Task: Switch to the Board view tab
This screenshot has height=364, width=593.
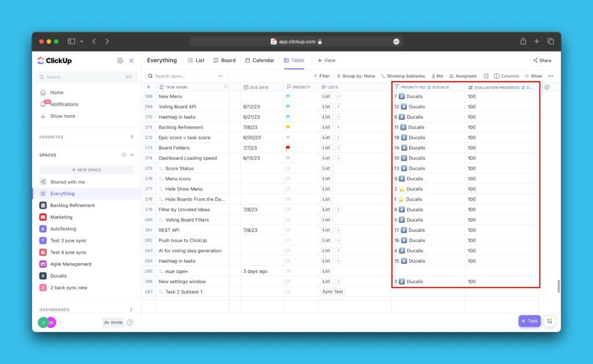Action: [225, 60]
